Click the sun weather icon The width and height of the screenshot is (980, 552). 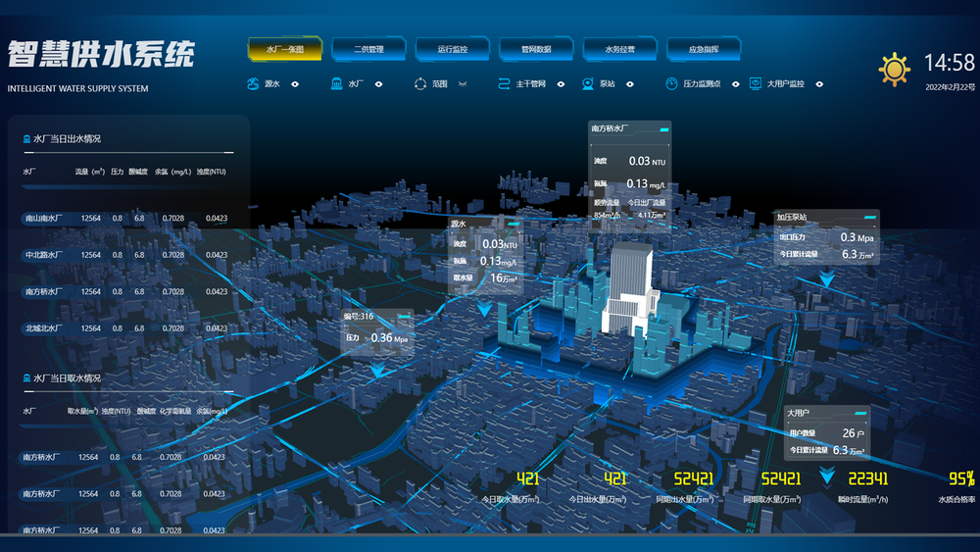[x=894, y=69]
